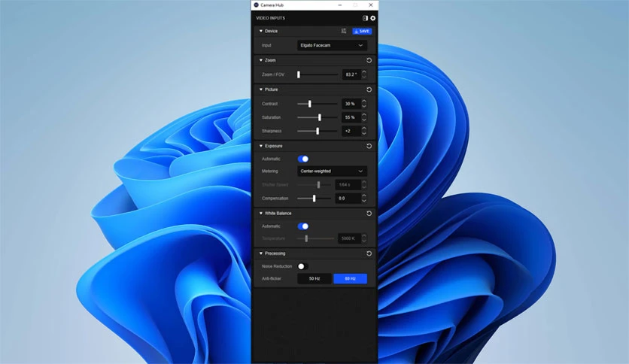Increase Sharpness with the up arrow
The width and height of the screenshot is (629, 364).
(364, 129)
